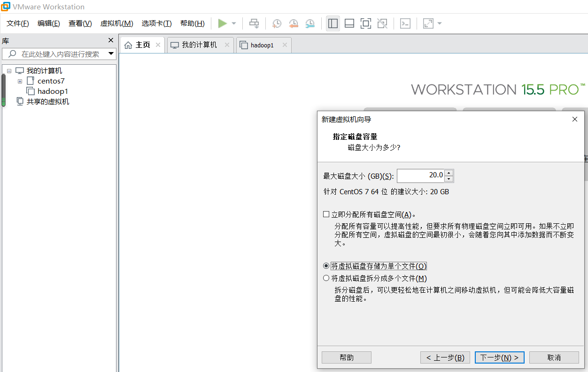
Task: Open the 选项卡(T) menu
Action: (x=157, y=23)
